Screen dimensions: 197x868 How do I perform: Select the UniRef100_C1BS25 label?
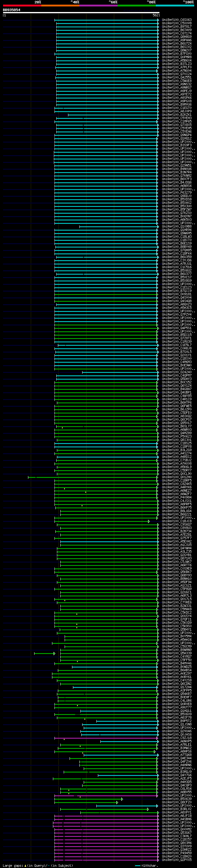[x=177, y=443]
